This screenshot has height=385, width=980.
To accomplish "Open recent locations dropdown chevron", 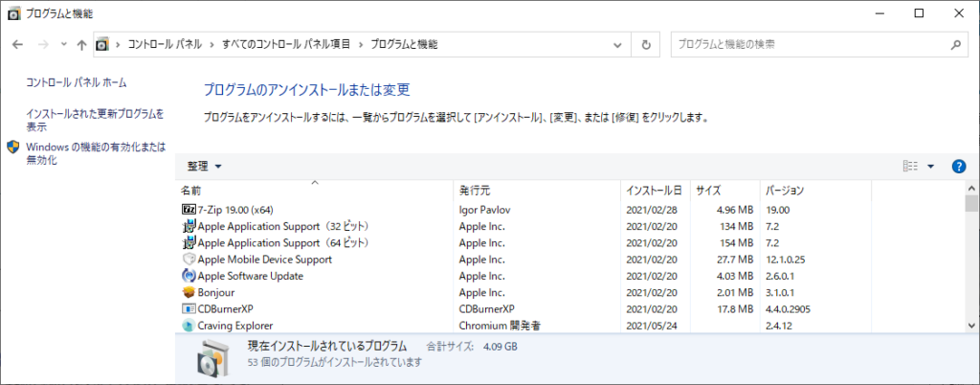I will coord(63,45).
